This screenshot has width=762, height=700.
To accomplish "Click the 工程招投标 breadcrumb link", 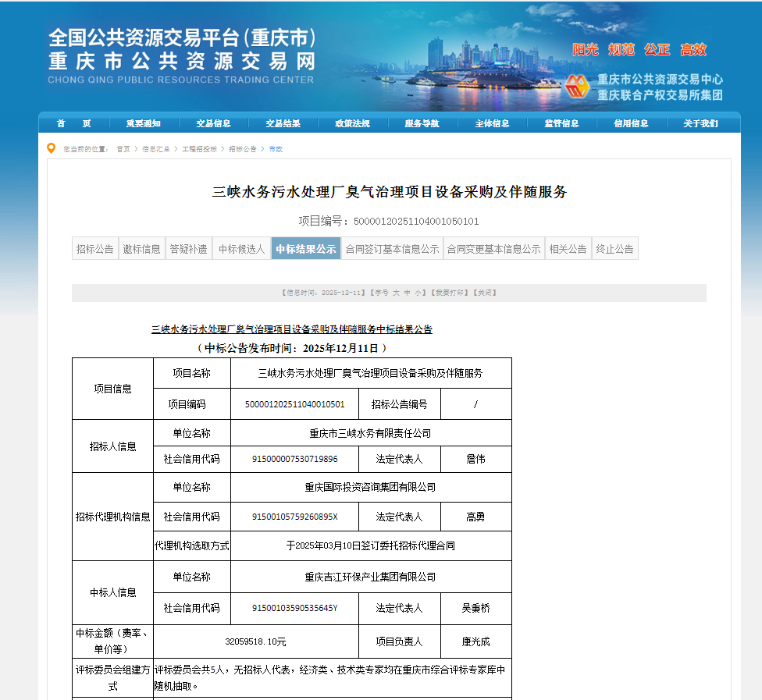I will click(x=199, y=149).
